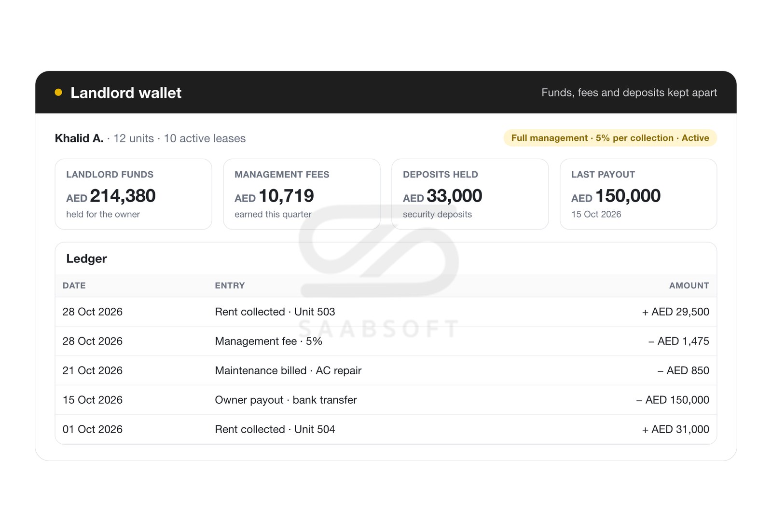Viewport: 772px width, 532px height.
Task: Click the Full management 5% per collection badge
Action: (x=610, y=138)
